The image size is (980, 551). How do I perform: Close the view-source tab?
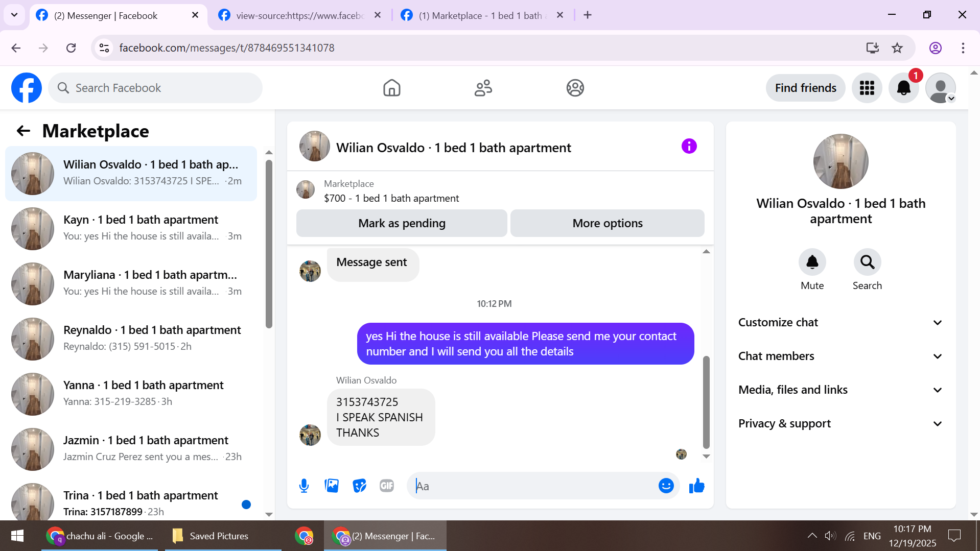point(378,15)
